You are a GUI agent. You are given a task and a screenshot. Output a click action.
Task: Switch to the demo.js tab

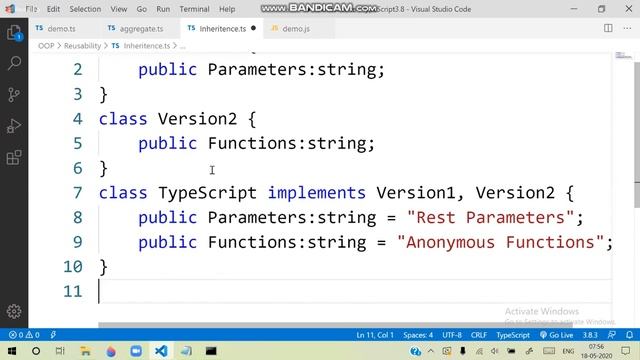coord(296,28)
